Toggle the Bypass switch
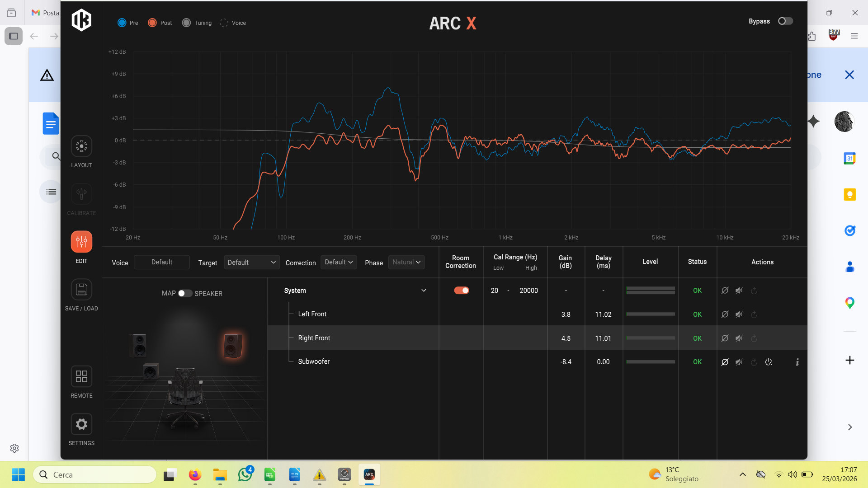Image resolution: width=868 pixels, height=488 pixels. point(785,21)
